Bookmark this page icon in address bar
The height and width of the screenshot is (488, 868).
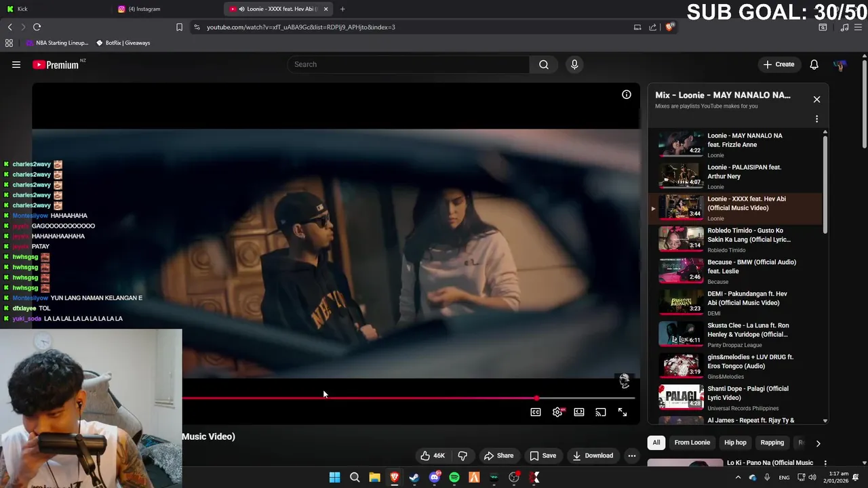click(x=179, y=27)
